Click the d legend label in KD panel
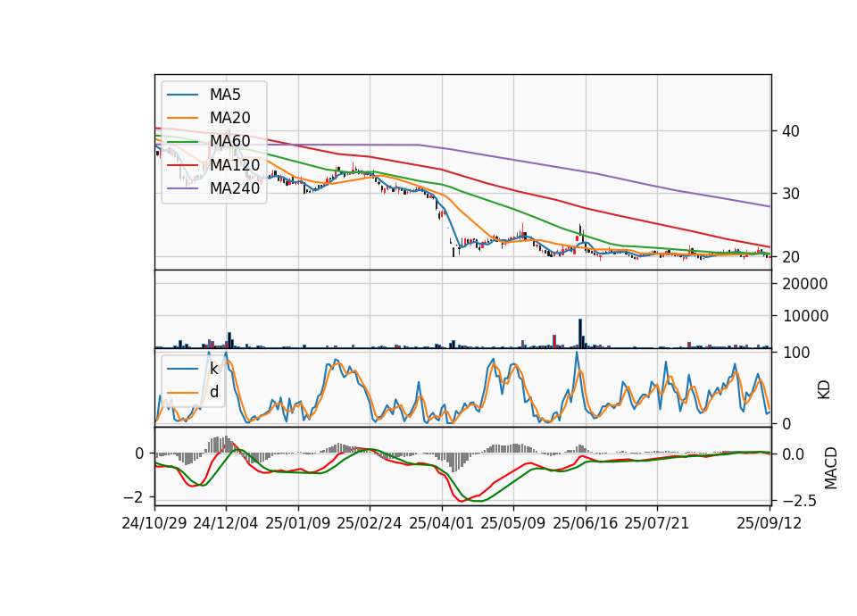This screenshot has width=857, height=616. 214,392
